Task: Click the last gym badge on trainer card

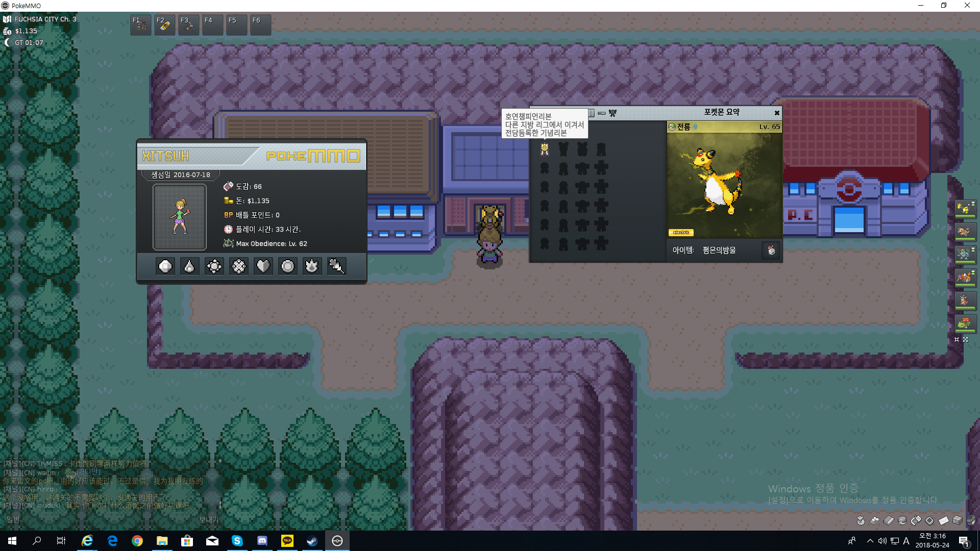Action: 337,266
